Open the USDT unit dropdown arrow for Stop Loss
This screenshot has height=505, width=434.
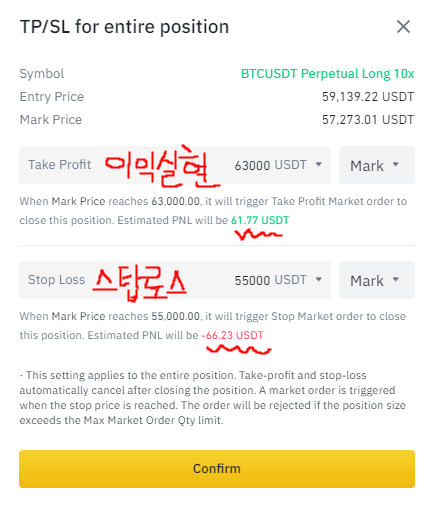[x=319, y=279]
